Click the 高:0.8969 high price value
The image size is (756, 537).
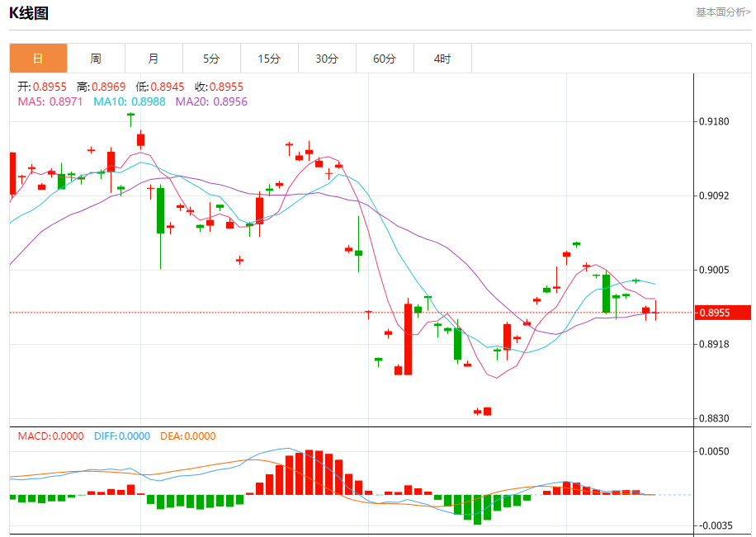click(x=102, y=87)
